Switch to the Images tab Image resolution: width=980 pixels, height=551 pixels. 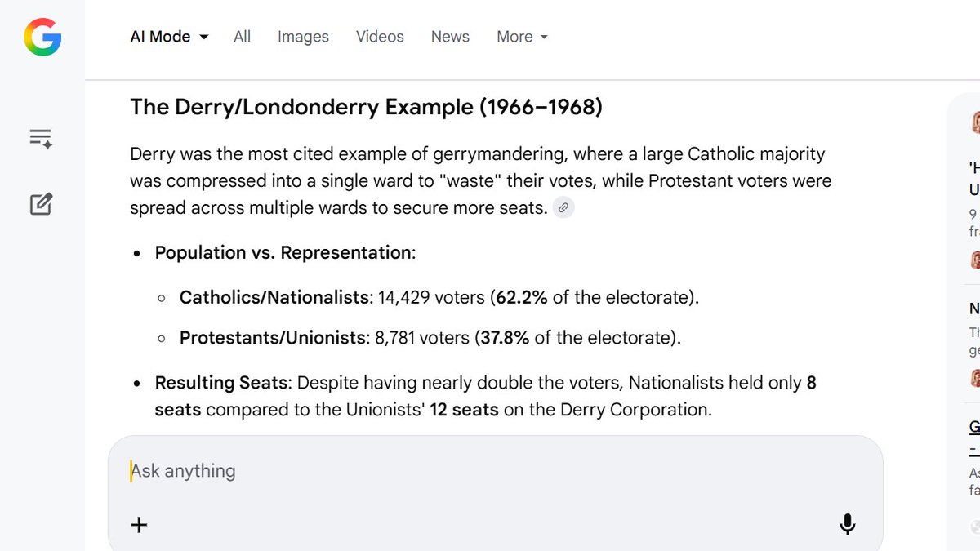(x=303, y=37)
